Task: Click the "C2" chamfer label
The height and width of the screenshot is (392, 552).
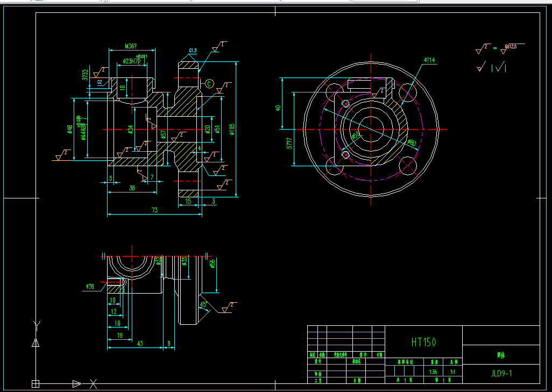Action: pyautogui.click(x=100, y=82)
